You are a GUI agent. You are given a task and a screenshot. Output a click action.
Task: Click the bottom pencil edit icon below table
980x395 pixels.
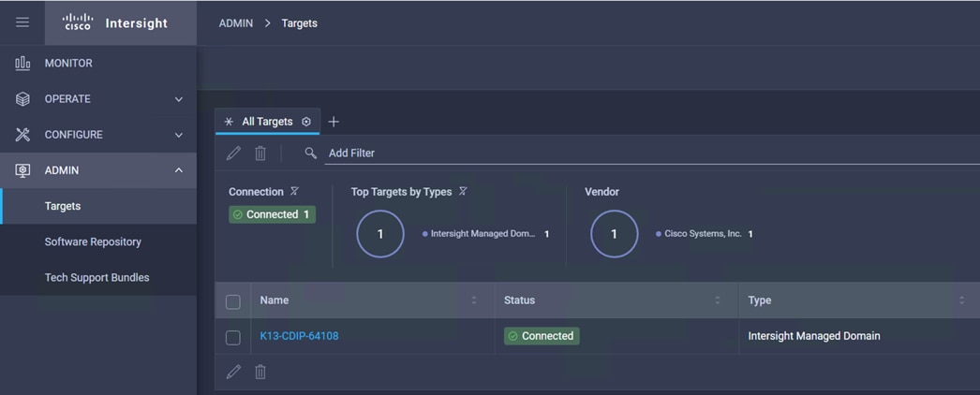click(x=233, y=372)
